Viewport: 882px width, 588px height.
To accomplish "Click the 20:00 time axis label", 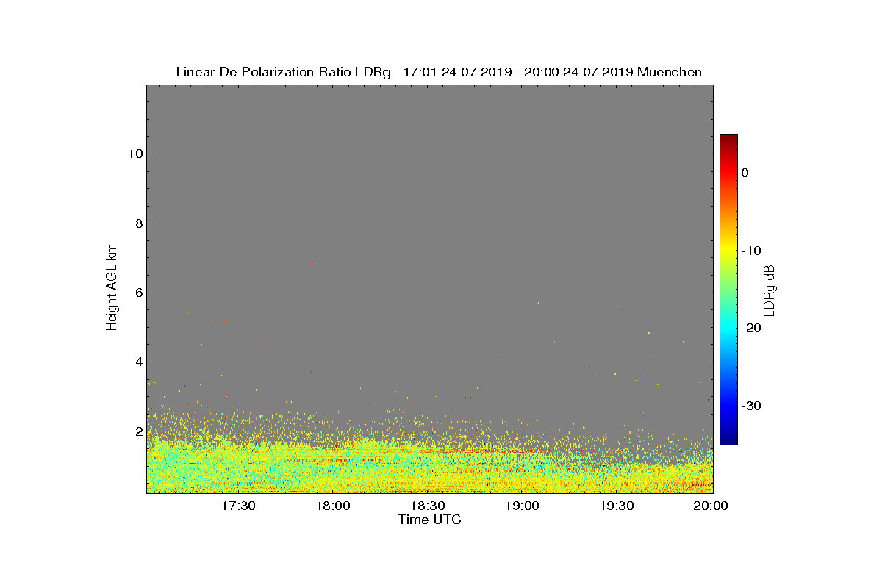I will click(x=711, y=506).
